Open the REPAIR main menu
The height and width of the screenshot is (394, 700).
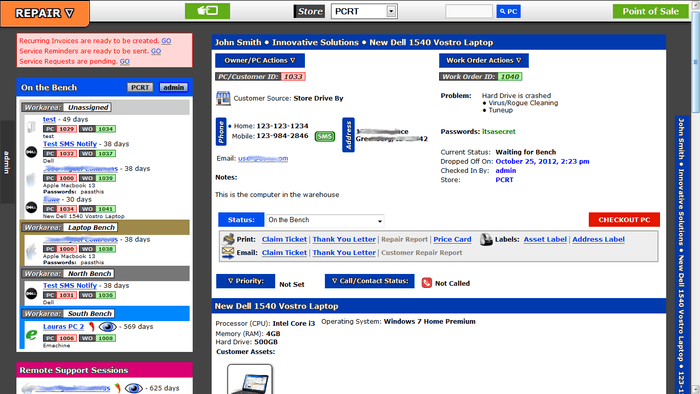coord(45,13)
